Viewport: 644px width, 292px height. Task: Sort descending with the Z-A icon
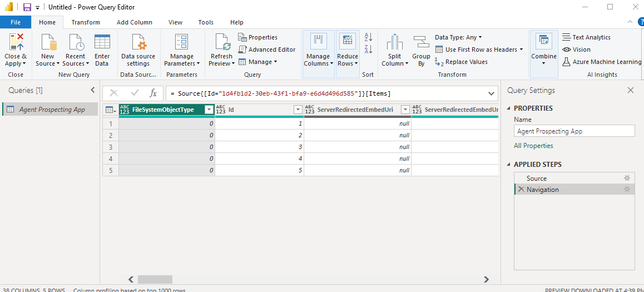click(x=368, y=50)
